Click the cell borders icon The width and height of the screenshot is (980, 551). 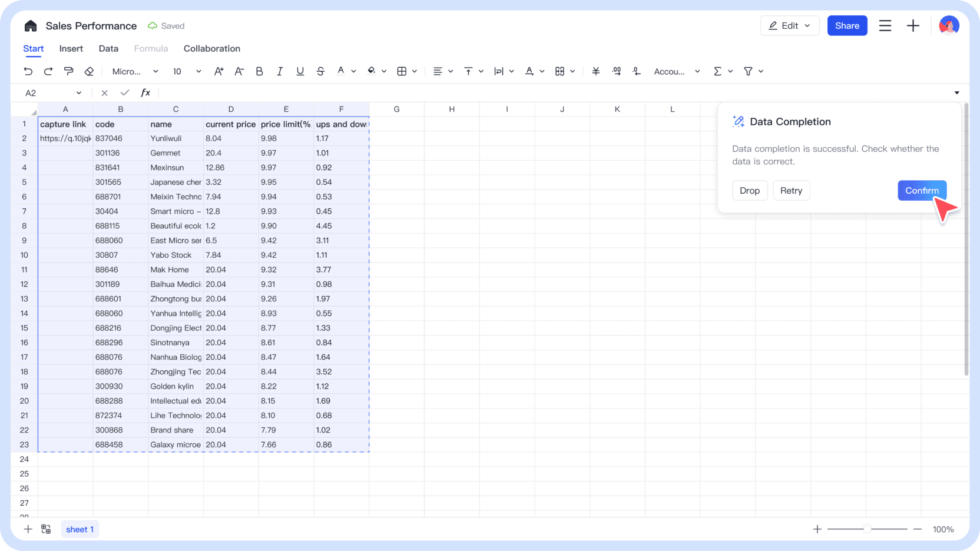tap(402, 71)
